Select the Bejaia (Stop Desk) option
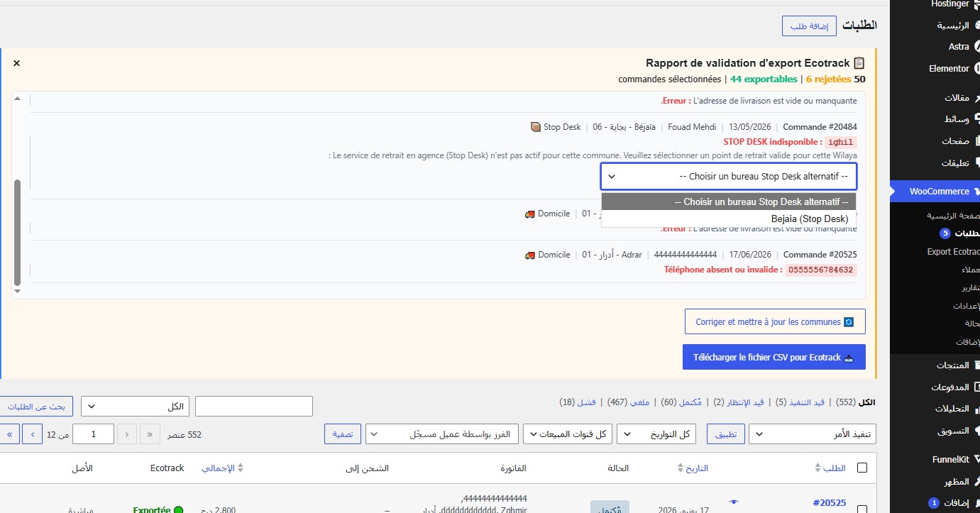Screen dimensions: 980x513 tap(729, 219)
